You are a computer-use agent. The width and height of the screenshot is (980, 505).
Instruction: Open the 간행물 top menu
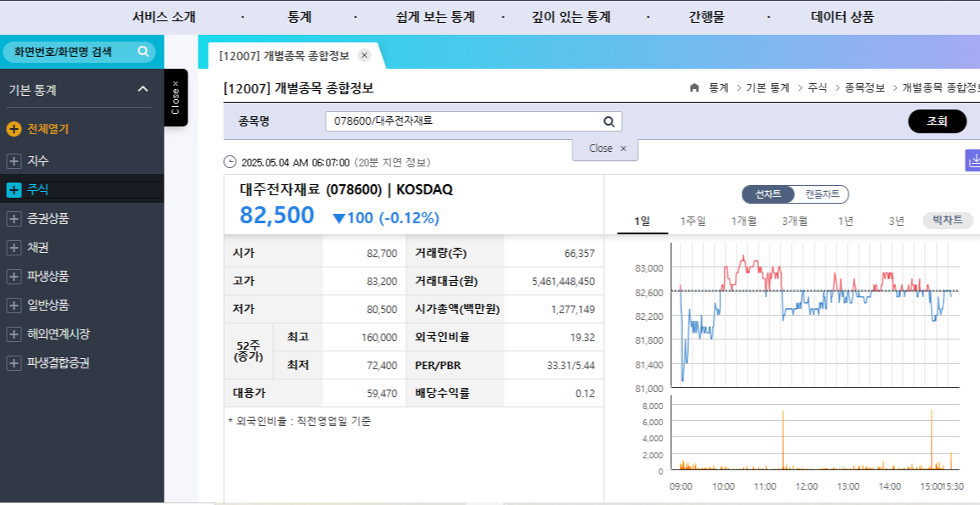tap(706, 18)
